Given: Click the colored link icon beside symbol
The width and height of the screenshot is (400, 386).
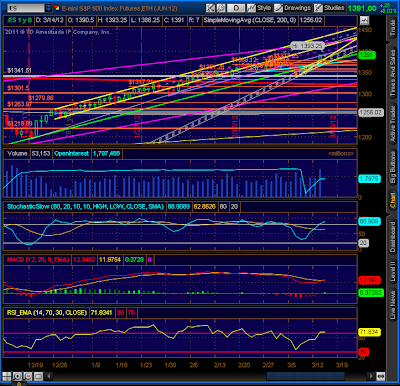Looking at the screenshot, I should [x=57, y=8].
